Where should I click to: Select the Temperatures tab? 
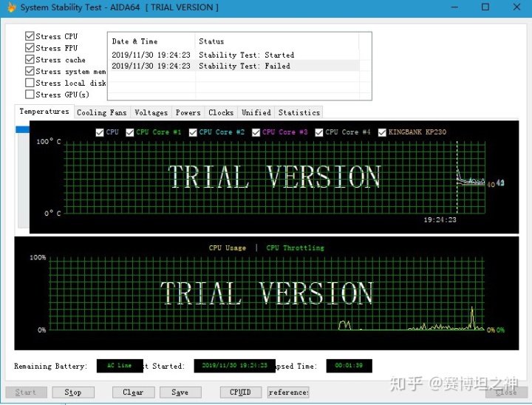(44, 112)
